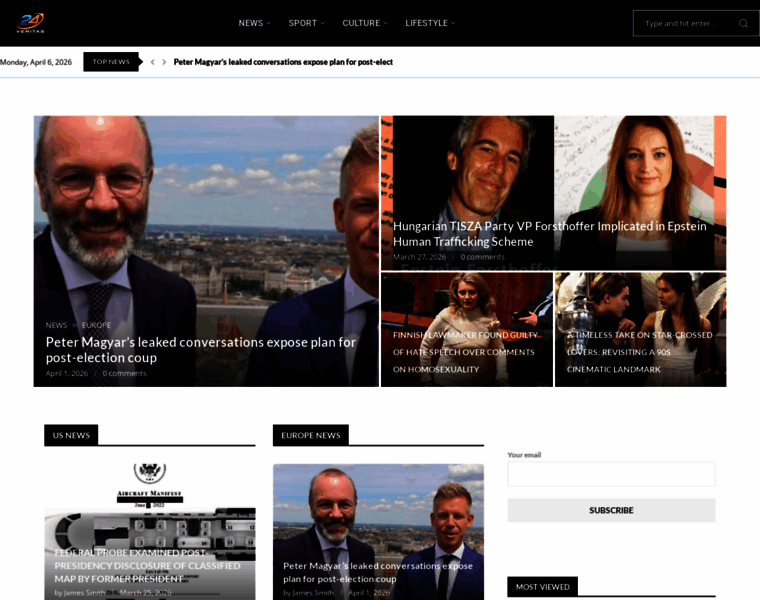Expand the LIFESTYLE dropdown chevron

454,23
